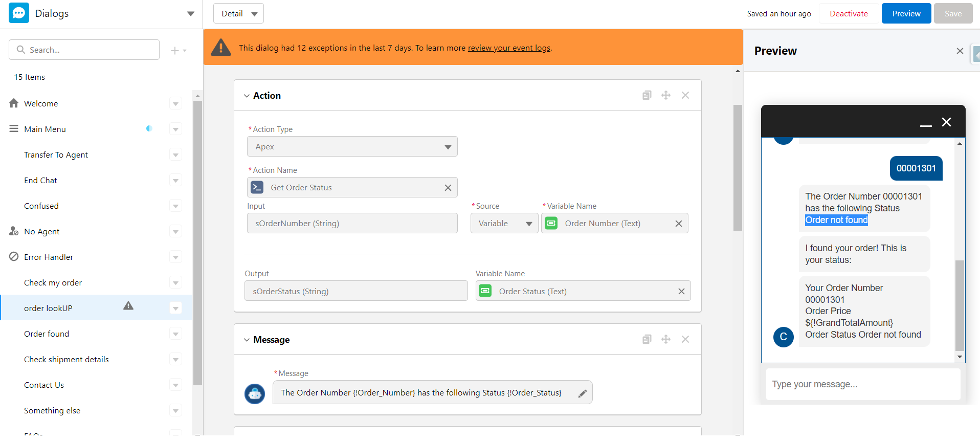The height and width of the screenshot is (441, 980).
Task: Click the plus add-dialog icon near search
Action: coord(175,50)
